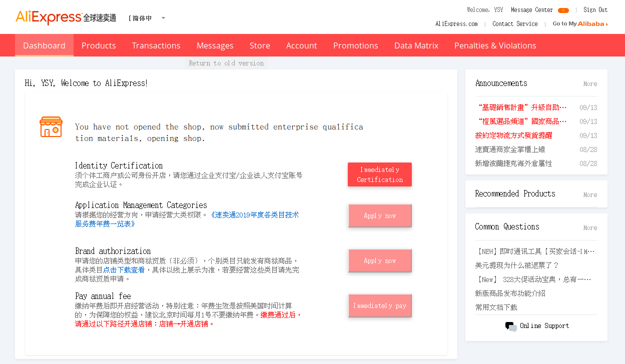Click the Welcome, YSY user name
Image resolution: width=625 pixels, height=364 pixels.
pos(485,9)
